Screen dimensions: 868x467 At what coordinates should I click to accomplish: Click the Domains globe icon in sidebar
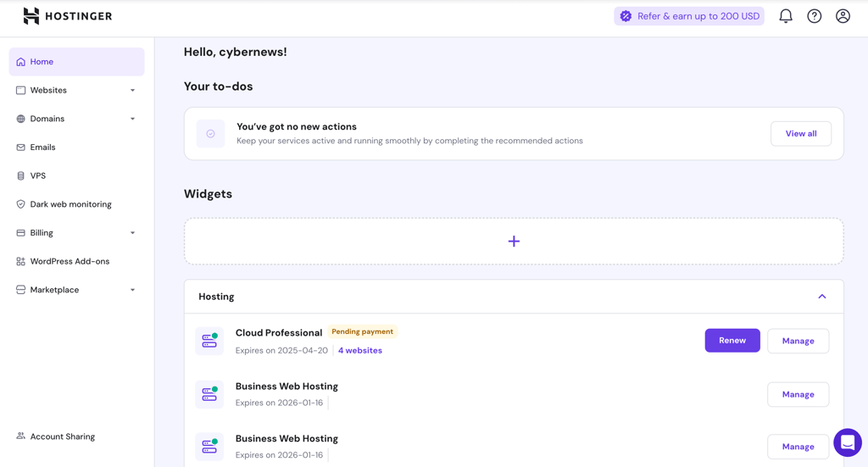(x=20, y=119)
